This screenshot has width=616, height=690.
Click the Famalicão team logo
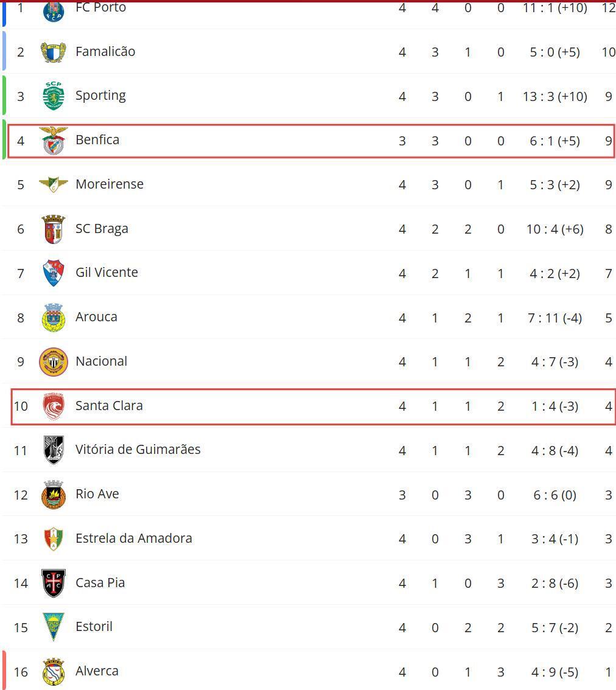coord(54,52)
